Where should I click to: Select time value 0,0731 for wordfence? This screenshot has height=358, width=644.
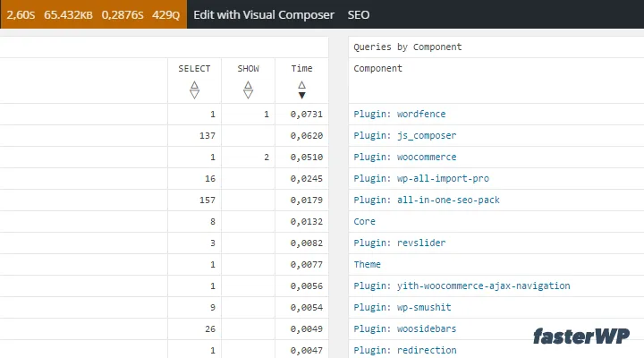point(307,115)
